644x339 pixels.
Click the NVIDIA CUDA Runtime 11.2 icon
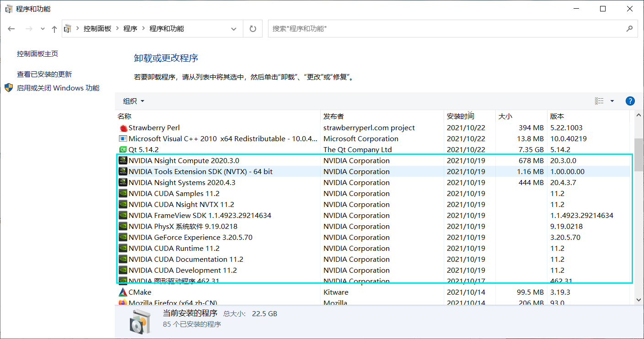tap(123, 249)
